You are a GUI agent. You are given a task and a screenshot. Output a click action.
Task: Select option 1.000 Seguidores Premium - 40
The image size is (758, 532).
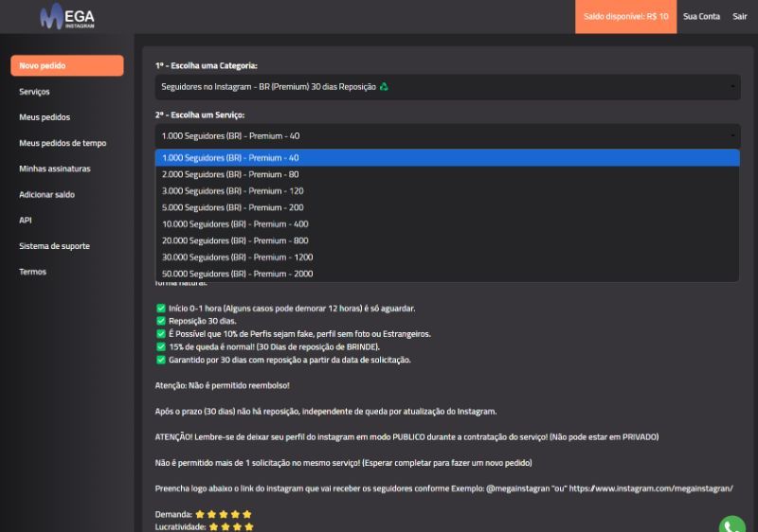(x=447, y=158)
